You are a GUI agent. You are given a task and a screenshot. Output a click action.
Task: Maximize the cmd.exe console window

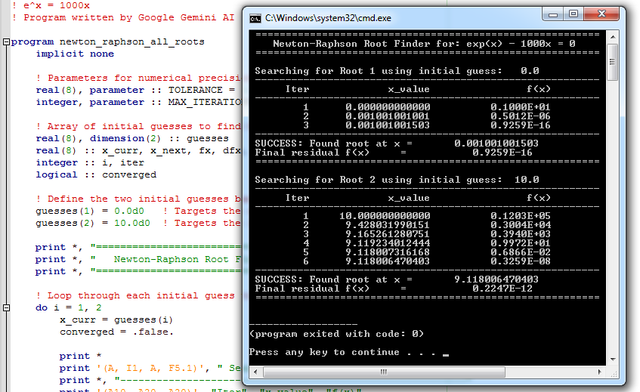(573, 14)
